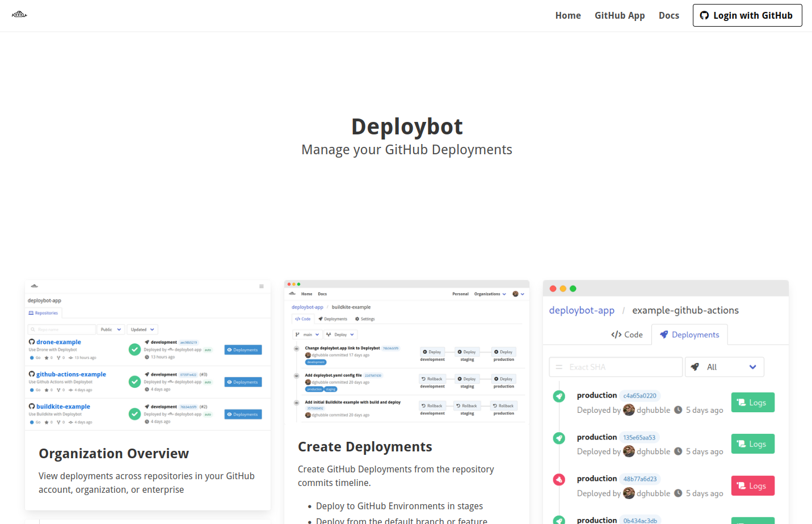Screen dimensions: 812x524
Task: Click the Exact SHA filter input field
Action: [616, 367]
